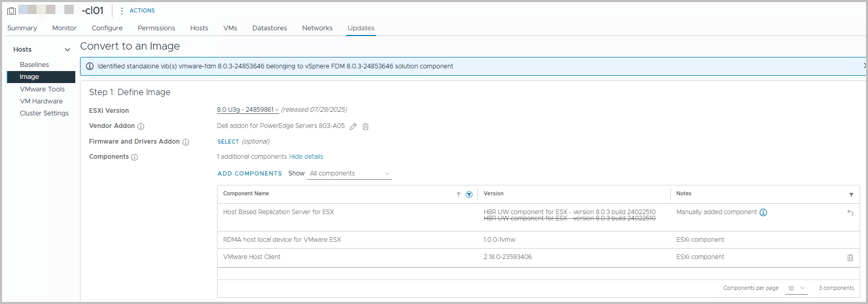
Task: Click the Notes column header
Action: 683,194
